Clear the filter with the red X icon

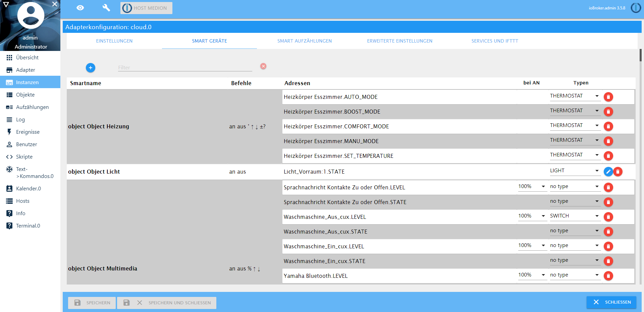click(263, 66)
